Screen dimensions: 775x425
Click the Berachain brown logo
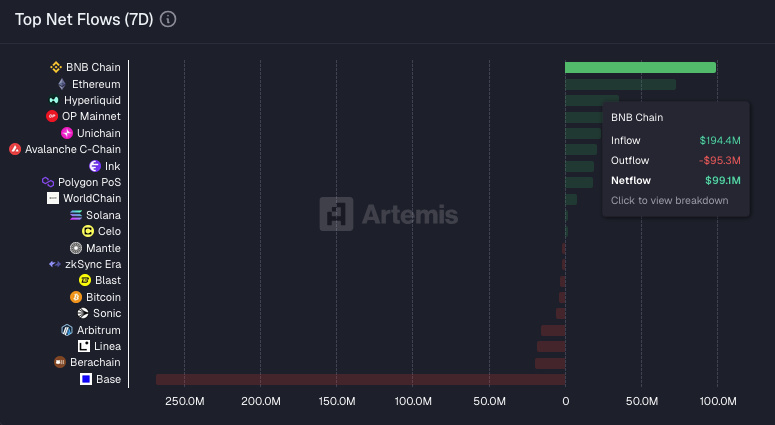click(x=60, y=362)
